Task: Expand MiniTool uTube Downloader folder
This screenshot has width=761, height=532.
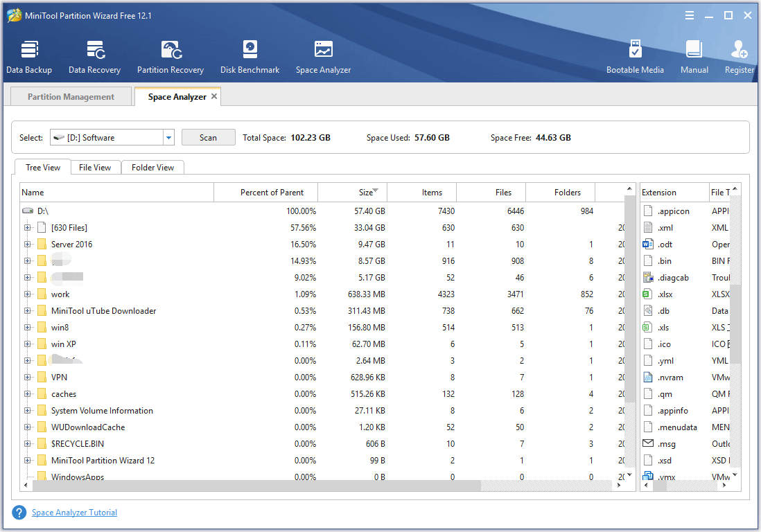Action: tap(27, 310)
